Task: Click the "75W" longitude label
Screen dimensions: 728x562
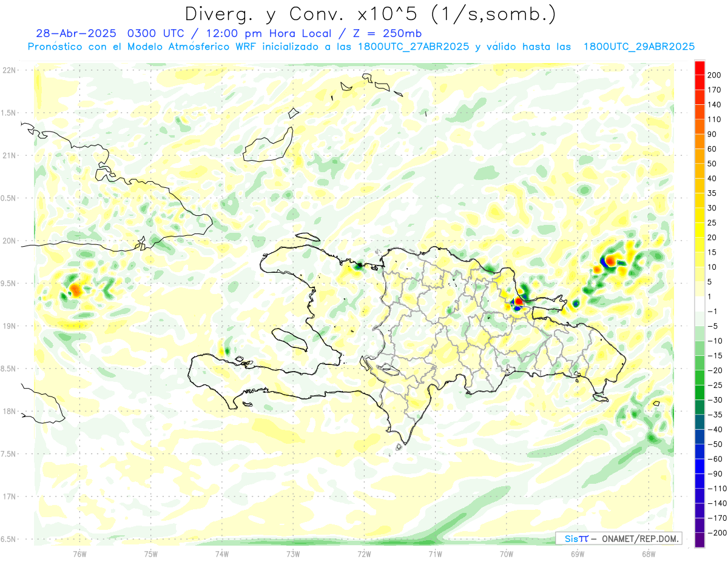Action: pyautogui.click(x=151, y=554)
